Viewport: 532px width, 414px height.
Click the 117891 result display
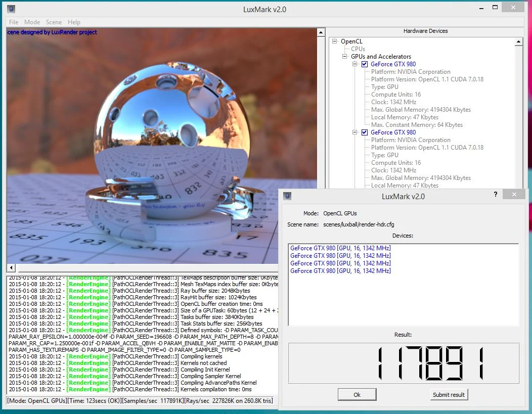(404, 363)
